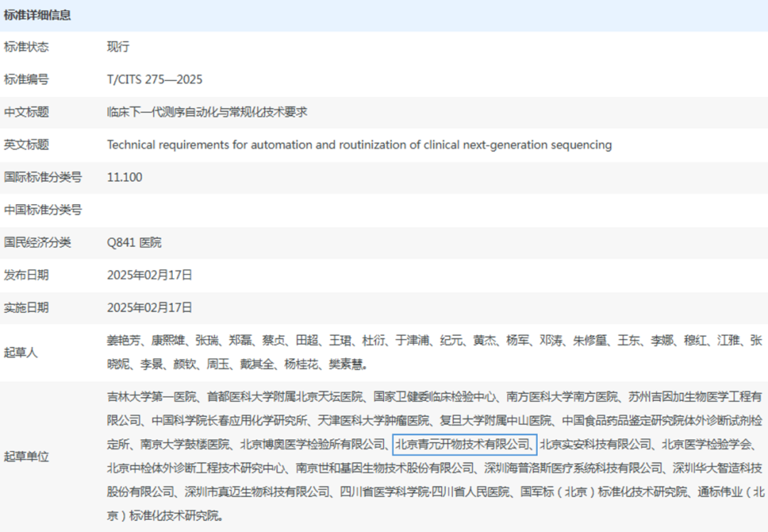Screen dimensions: 768x532
Task: Click the English title starting with Technical requirements
Action: (x=360, y=145)
